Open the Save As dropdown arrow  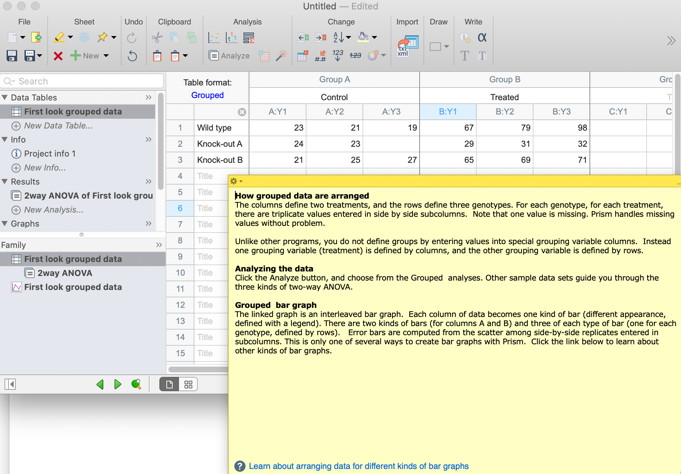[40, 56]
